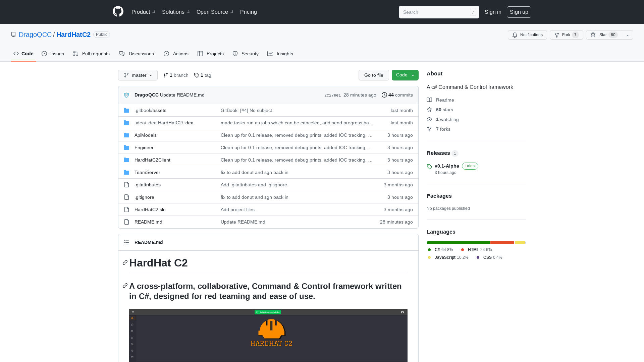The image size is (644, 362).
Task: Click Issues tab label
Action: tap(57, 54)
